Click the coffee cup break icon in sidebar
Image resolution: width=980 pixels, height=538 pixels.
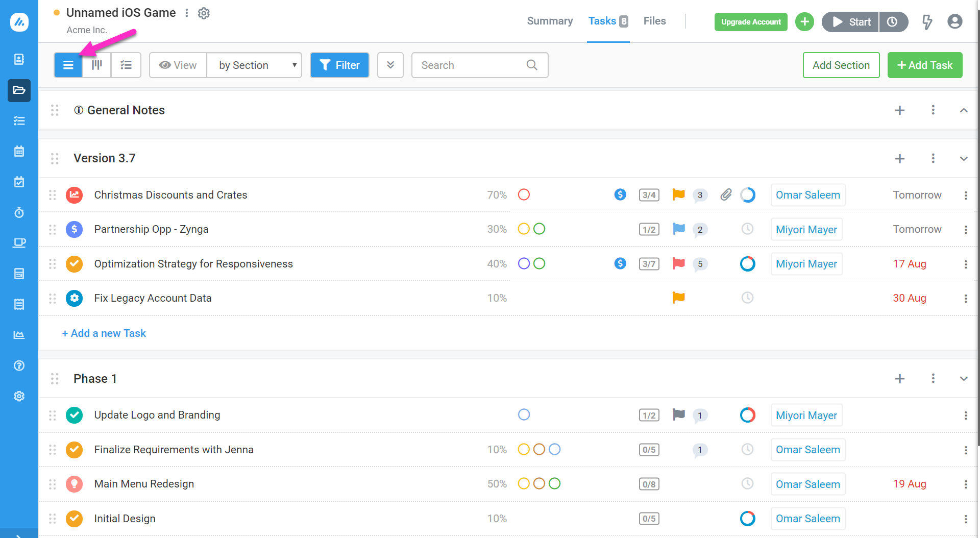[19, 243]
